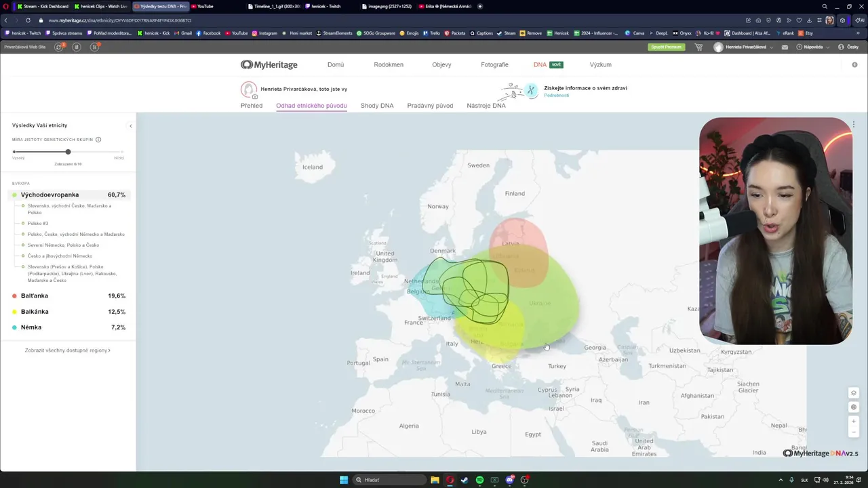Click the heart favorites icon in browser toolbar
This screenshot has width=868, height=488.
tap(799, 20)
